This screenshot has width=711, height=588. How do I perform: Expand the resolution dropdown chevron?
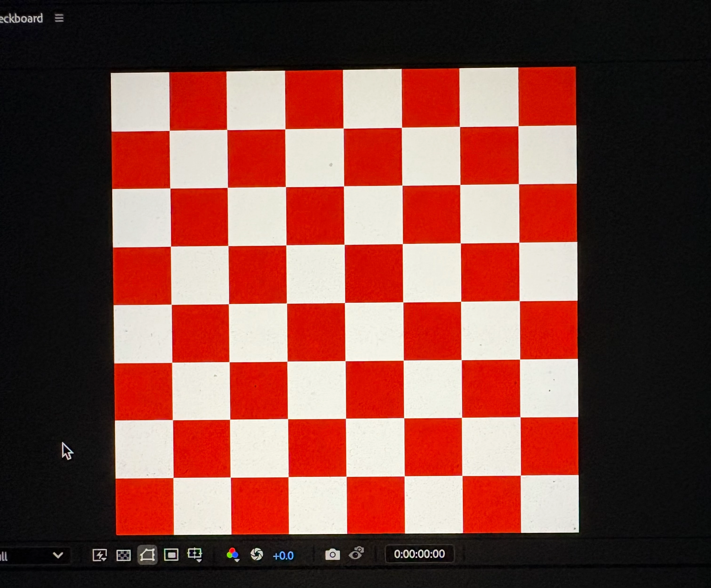click(58, 555)
